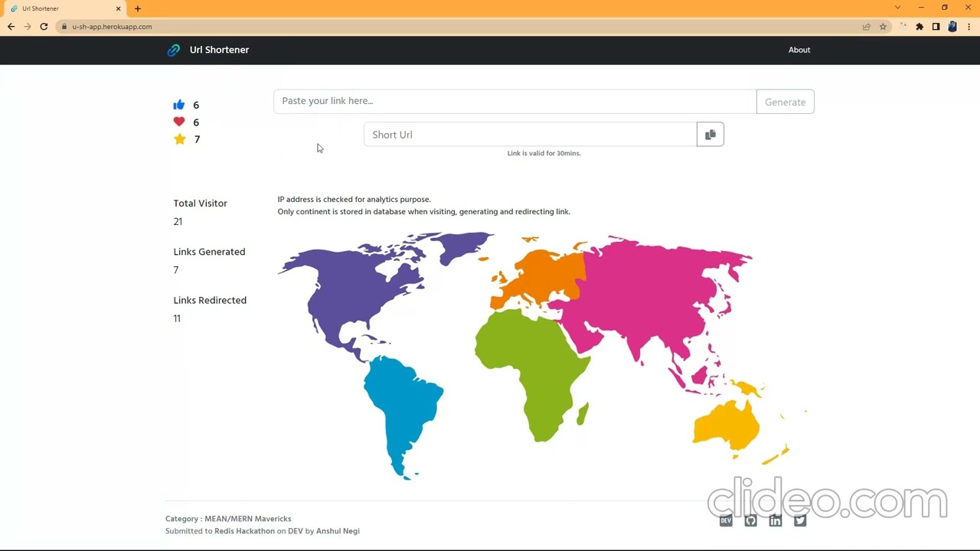Open the Redis Hackathon link

point(244,531)
